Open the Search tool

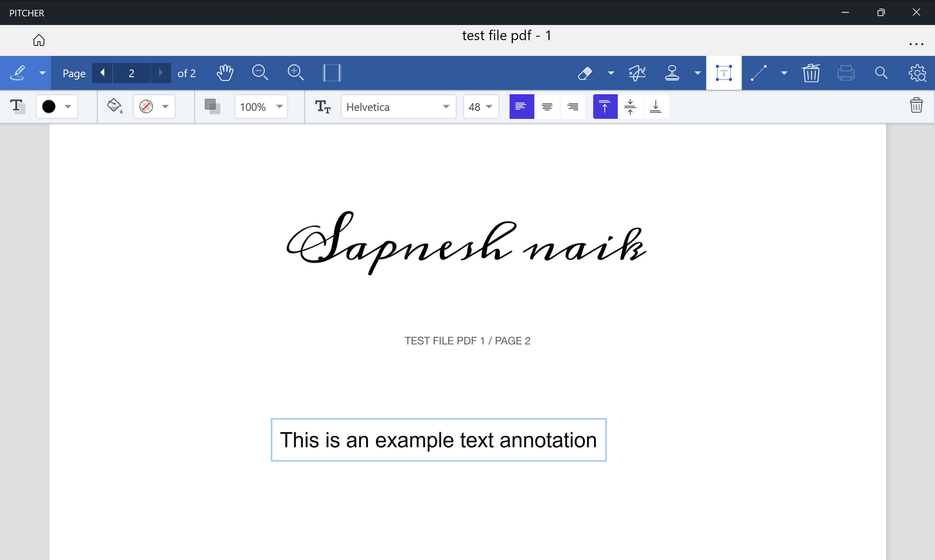881,73
